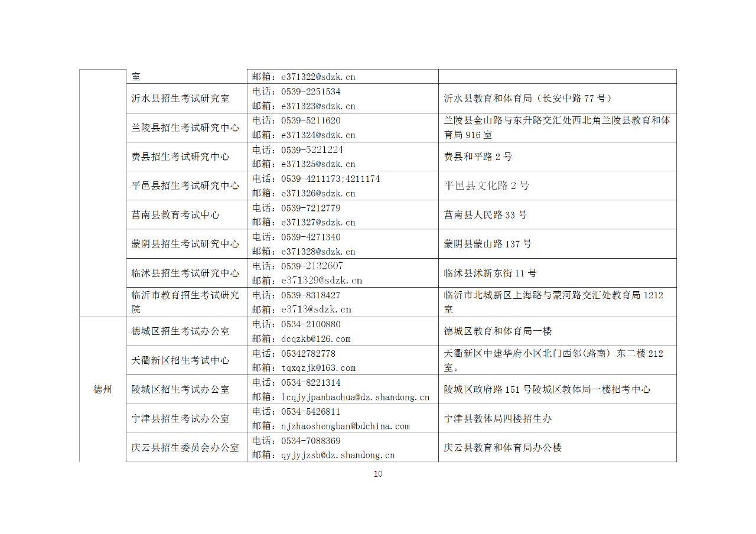756x534 pixels.
Task: Click phone number 05342782778
Action: click(308, 353)
